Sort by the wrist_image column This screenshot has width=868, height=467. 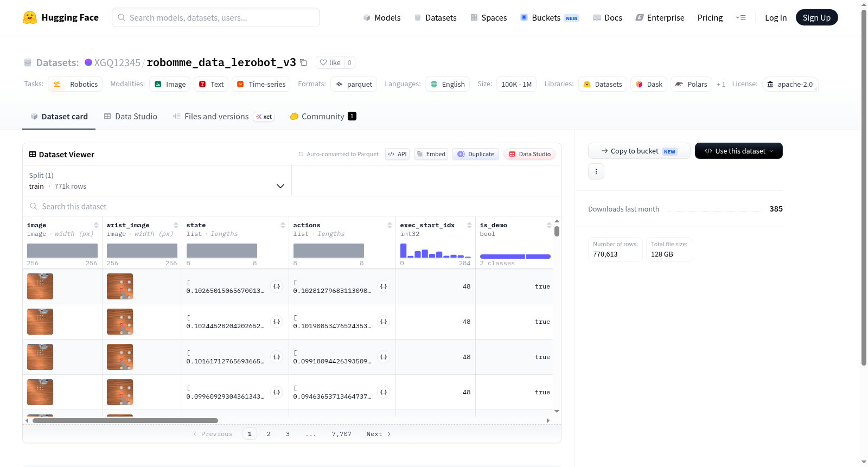tap(176, 225)
